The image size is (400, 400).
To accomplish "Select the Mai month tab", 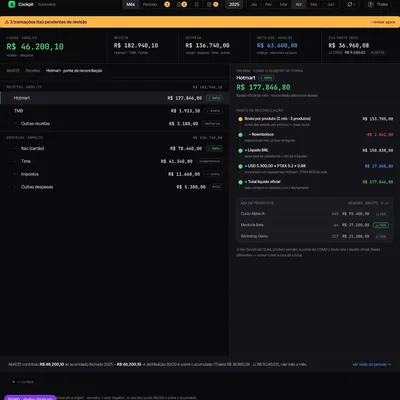I will 314,4.
